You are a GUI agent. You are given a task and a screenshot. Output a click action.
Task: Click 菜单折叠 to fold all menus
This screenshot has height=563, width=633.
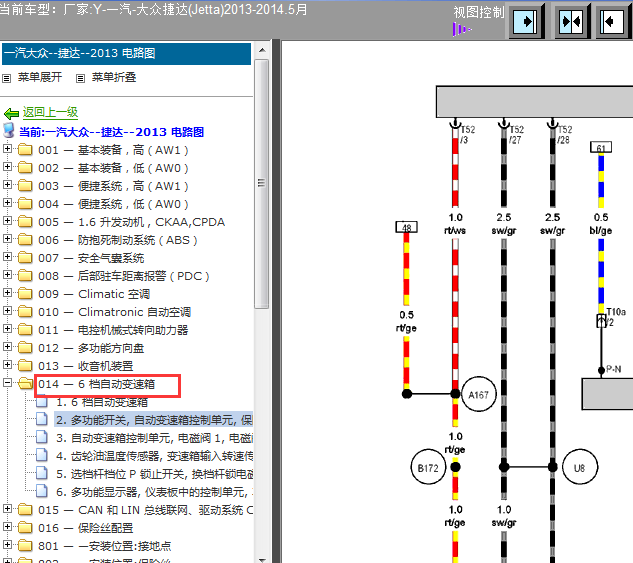[114, 77]
